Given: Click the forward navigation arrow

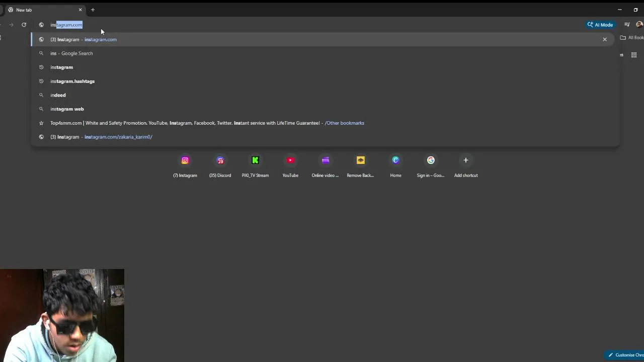Looking at the screenshot, I should coord(11,25).
